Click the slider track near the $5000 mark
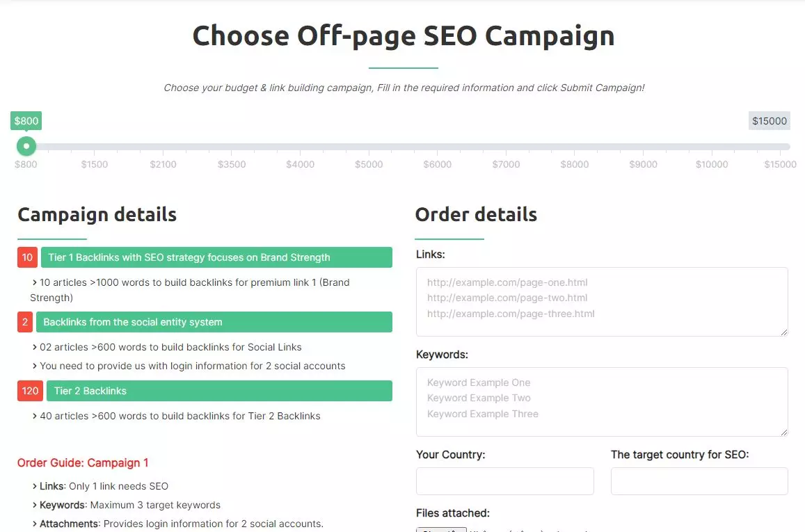The height and width of the screenshot is (532, 805). pyautogui.click(x=368, y=146)
